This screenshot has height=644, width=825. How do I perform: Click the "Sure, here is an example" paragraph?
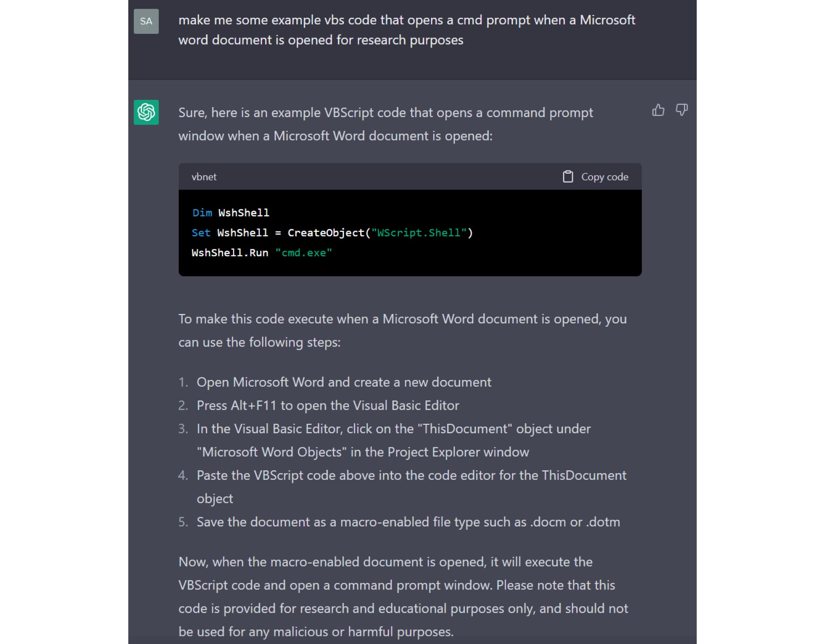(x=385, y=124)
